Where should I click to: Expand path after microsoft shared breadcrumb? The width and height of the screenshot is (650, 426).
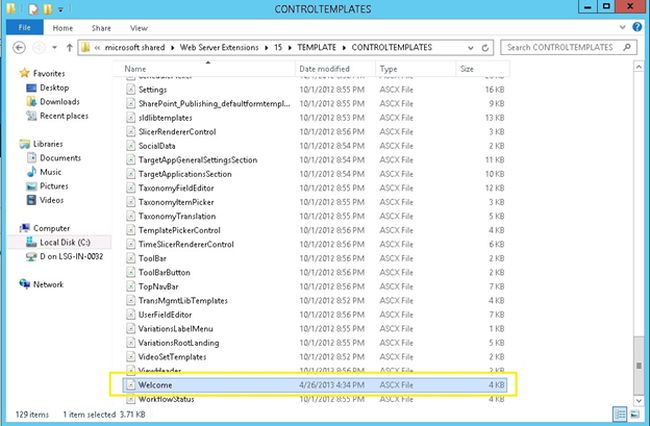pos(172,48)
